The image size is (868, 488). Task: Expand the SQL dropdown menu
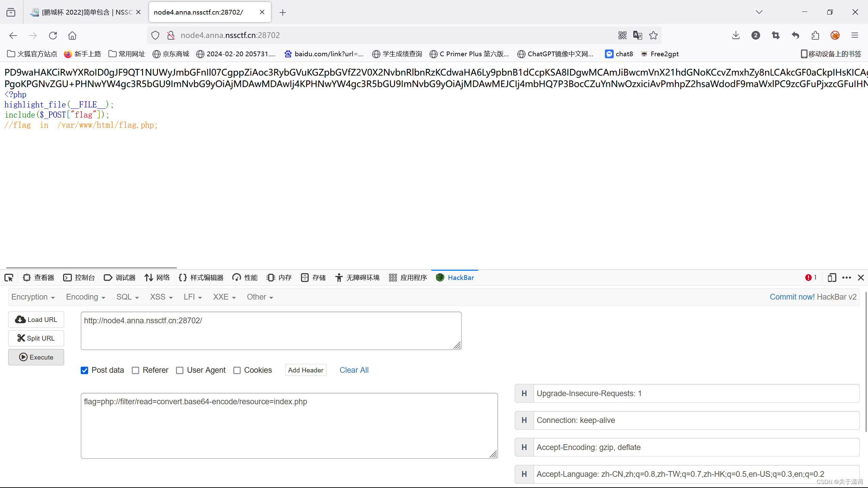[x=127, y=297]
